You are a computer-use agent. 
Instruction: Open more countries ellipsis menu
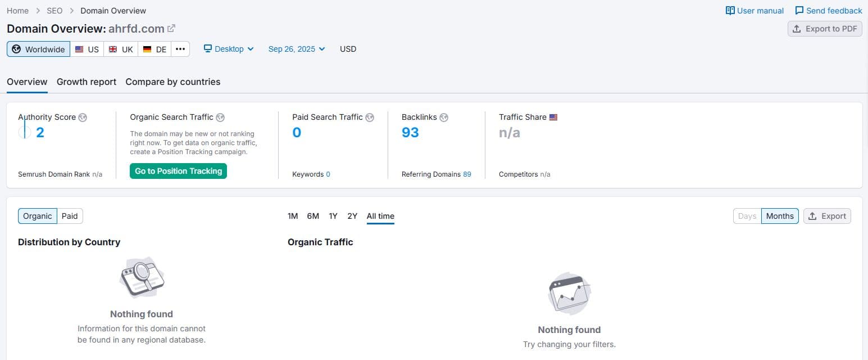pos(180,49)
